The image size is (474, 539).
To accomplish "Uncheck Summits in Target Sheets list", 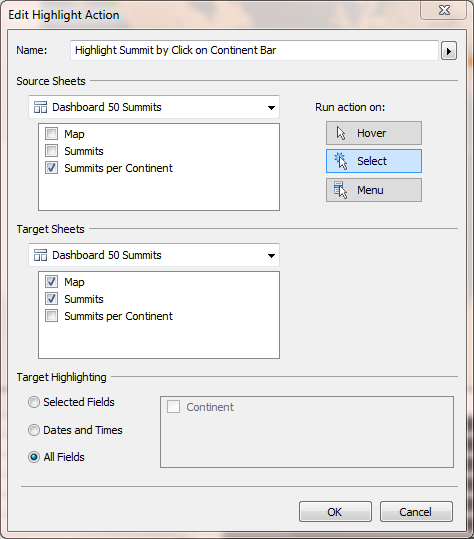I will 52,298.
